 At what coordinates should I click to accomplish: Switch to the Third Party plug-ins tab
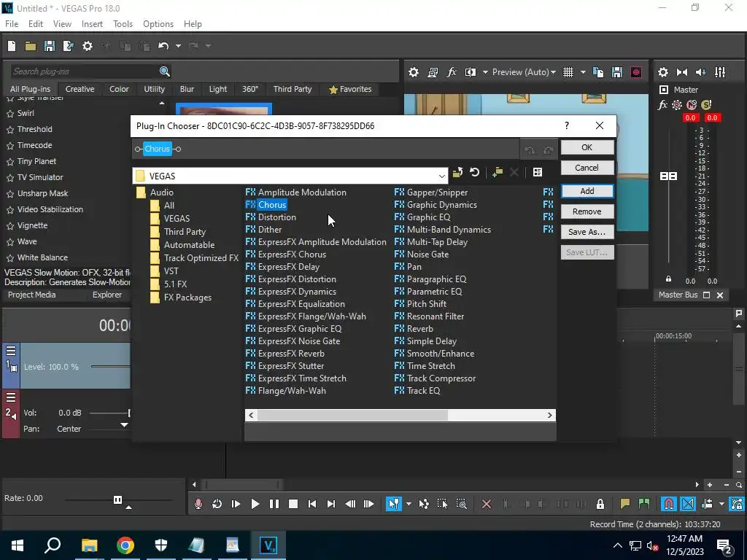[x=293, y=89]
